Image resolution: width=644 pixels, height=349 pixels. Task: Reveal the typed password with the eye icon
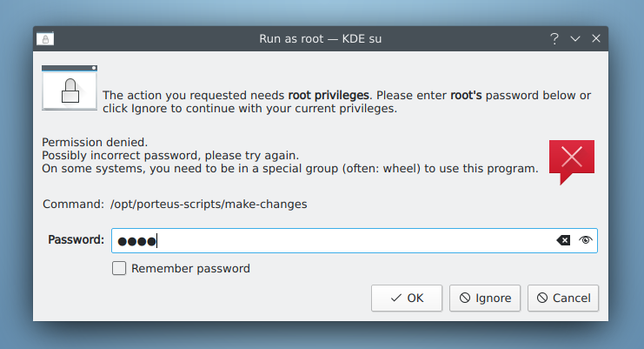(585, 240)
